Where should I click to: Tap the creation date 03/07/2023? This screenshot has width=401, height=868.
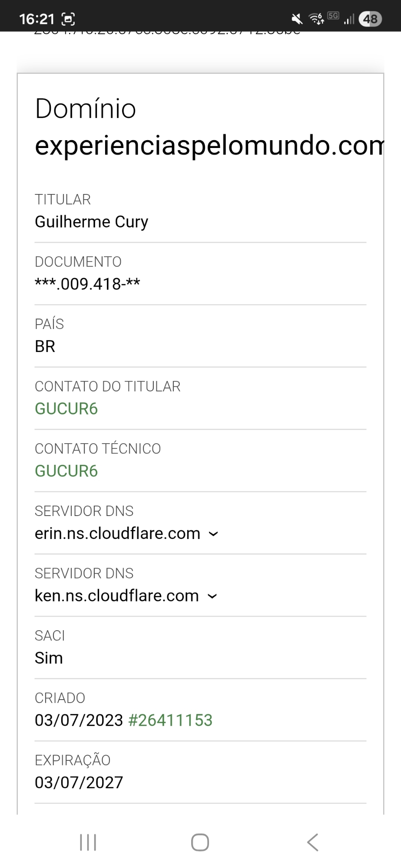click(x=79, y=720)
